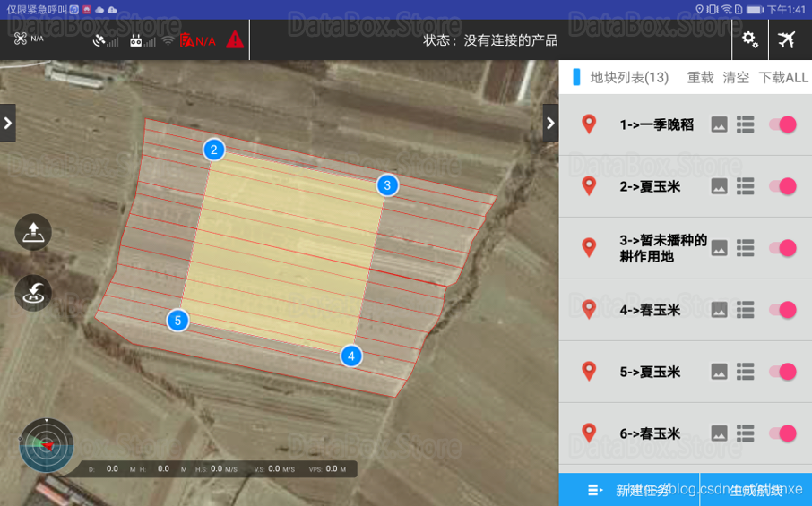
Task: Select waypoint marker 3 on map
Action: (x=387, y=185)
